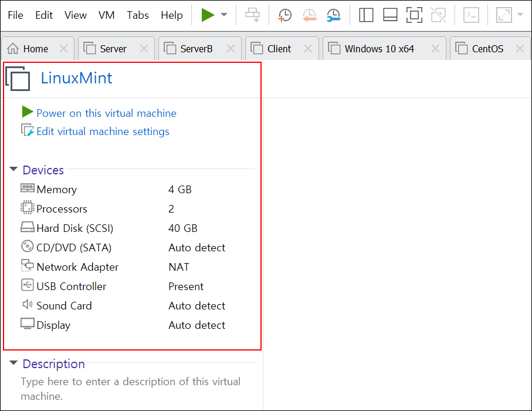The width and height of the screenshot is (532, 411).
Task: Click the green Power On play icon in toolbar
Action: pyautogui.click(x=208, y=15)
